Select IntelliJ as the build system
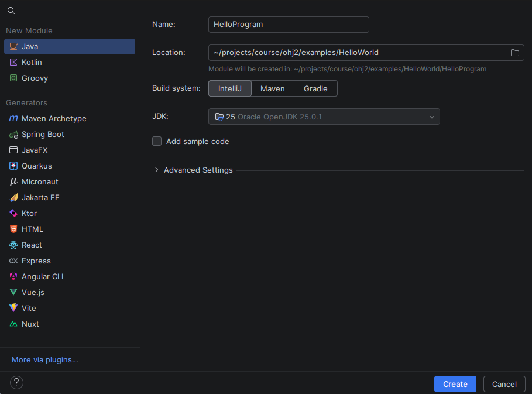 (x=230, y=88)
